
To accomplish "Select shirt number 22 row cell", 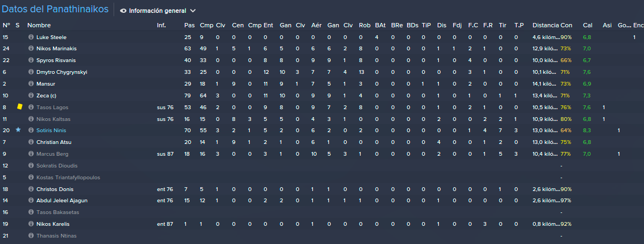I will pos(6,60).
